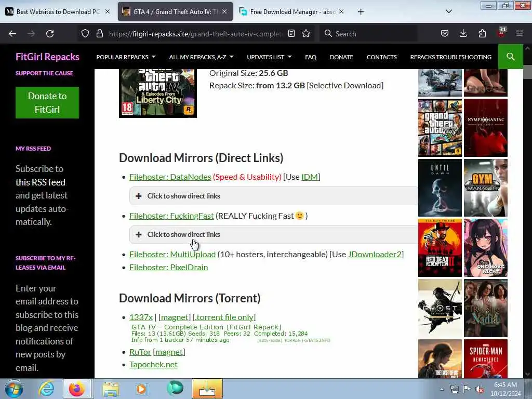Click the green site search magnifier button
Viewport: 532px width, 399px height.
click(x=510, y=57)
